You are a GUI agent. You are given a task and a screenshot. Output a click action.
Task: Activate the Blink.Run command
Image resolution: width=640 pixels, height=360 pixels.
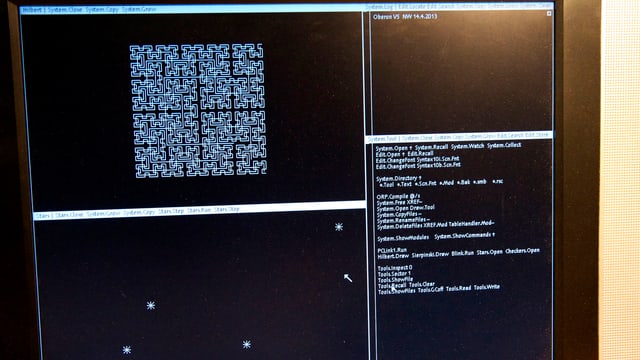click(x=462, y=253)
